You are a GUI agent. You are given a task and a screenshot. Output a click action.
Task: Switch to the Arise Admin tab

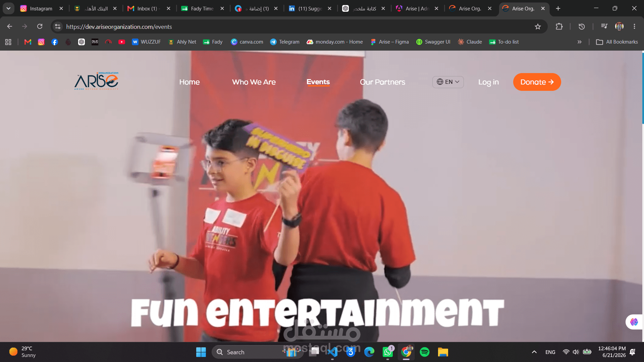[417, 8]
